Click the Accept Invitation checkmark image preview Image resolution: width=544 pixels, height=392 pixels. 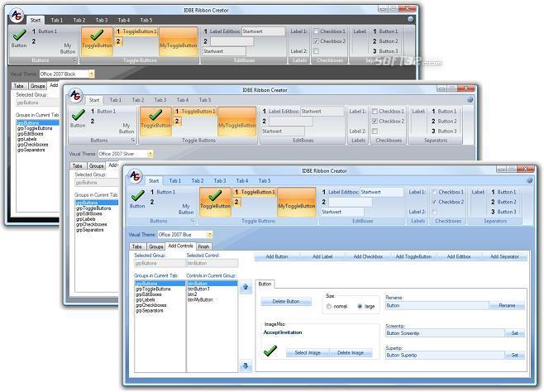[x=270, y=351]
